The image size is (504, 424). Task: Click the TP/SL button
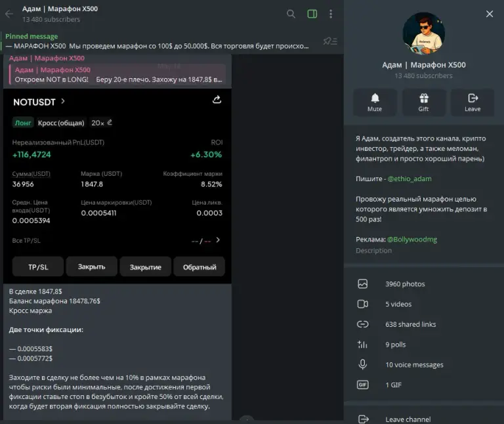38,267
